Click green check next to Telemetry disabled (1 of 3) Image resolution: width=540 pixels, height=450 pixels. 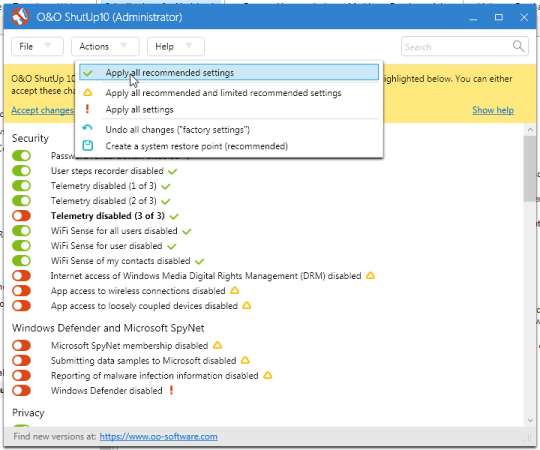tap(166, 186)
